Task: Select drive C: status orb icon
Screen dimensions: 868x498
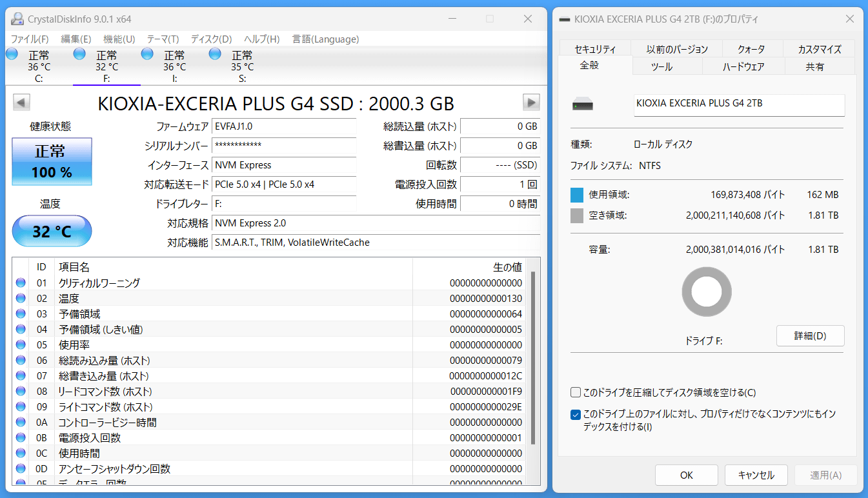Action: pyautogui.click(x=12, y=54)
